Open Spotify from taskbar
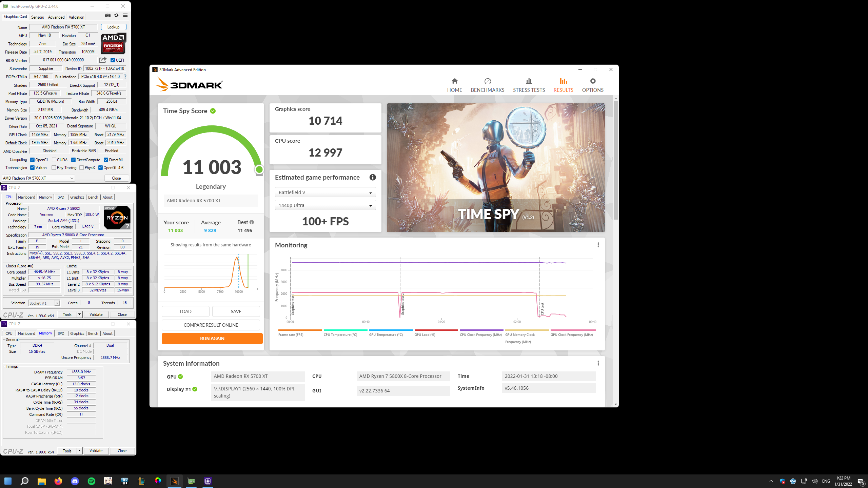 (x=92, y=481)
